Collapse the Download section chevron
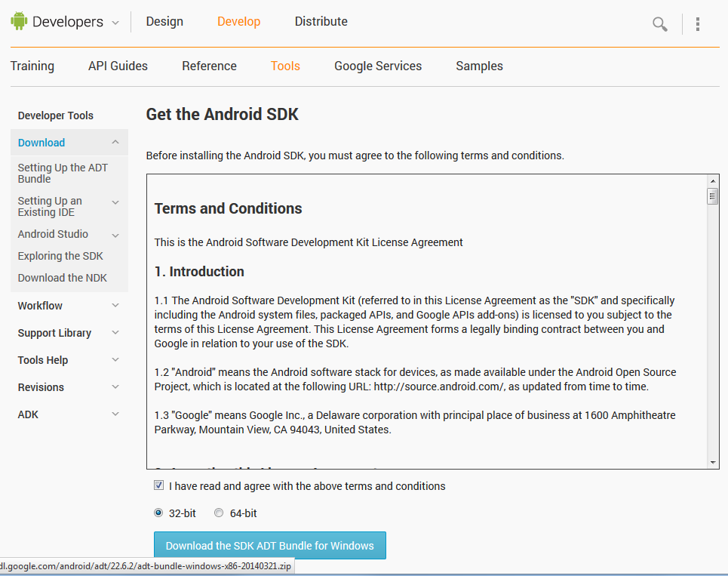This screenshot has width=728, height=576. (115, 142)
